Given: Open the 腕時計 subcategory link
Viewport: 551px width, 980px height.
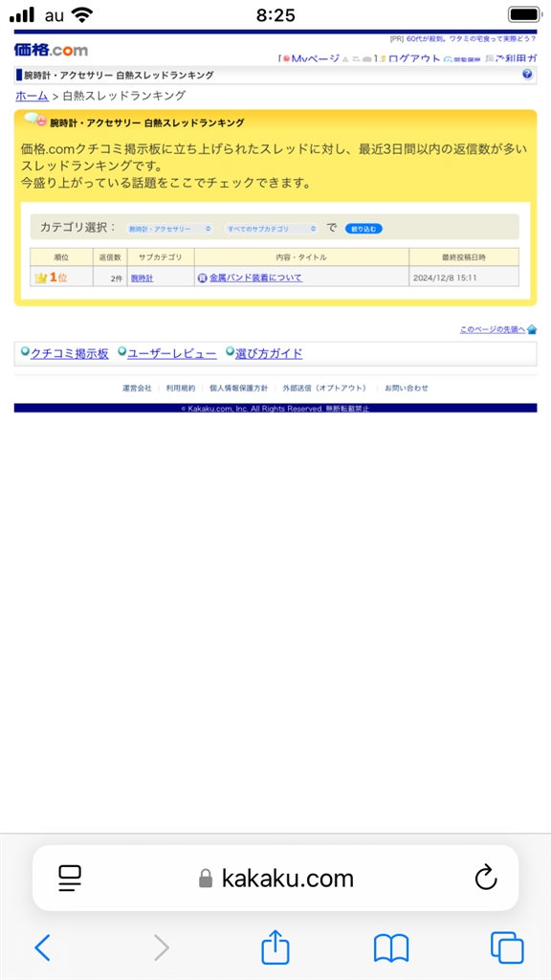Looking at the screenshot, I should coord(142,278).
